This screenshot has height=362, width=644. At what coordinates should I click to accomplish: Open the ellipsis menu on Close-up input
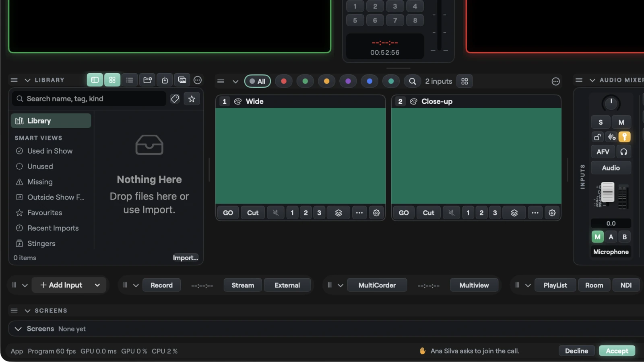535,213
